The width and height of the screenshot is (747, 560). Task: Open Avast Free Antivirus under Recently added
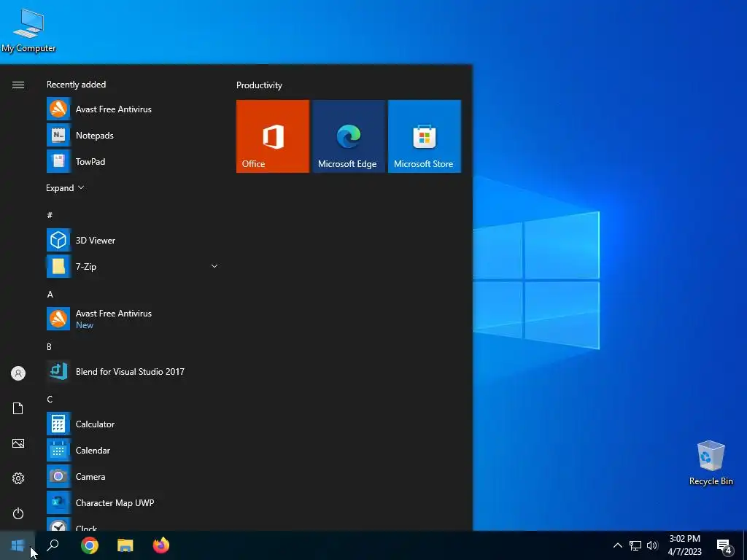pyautogui.click(x=132, y=109)
